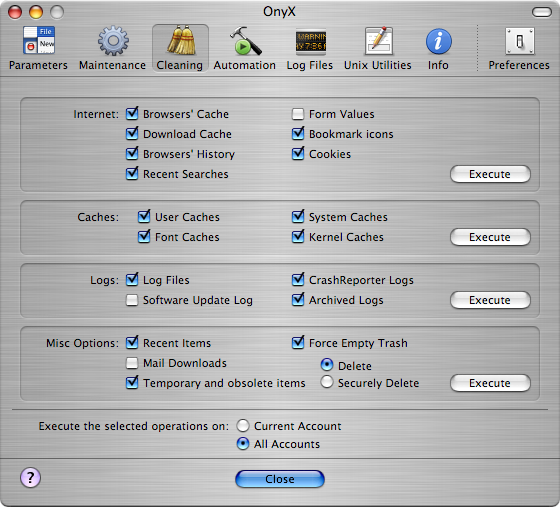The image size is (560, 507).
Task: Click the 'Parameters' toolbar label
Action: coord(38,65)
